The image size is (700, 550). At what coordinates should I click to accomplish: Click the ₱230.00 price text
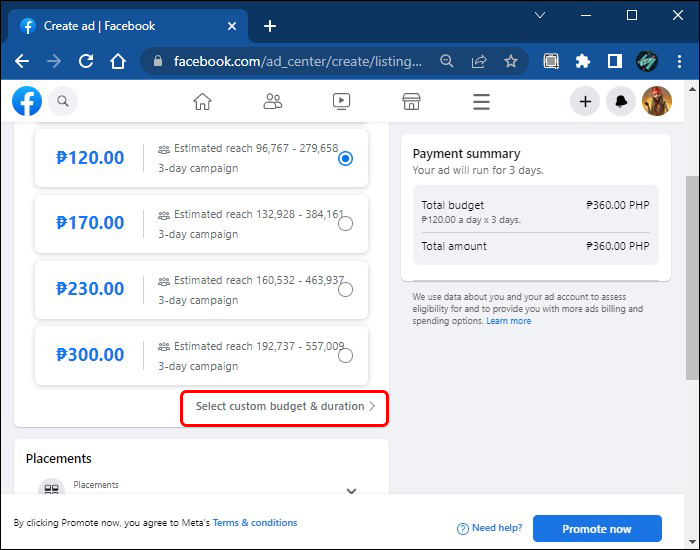coord(90,289)
